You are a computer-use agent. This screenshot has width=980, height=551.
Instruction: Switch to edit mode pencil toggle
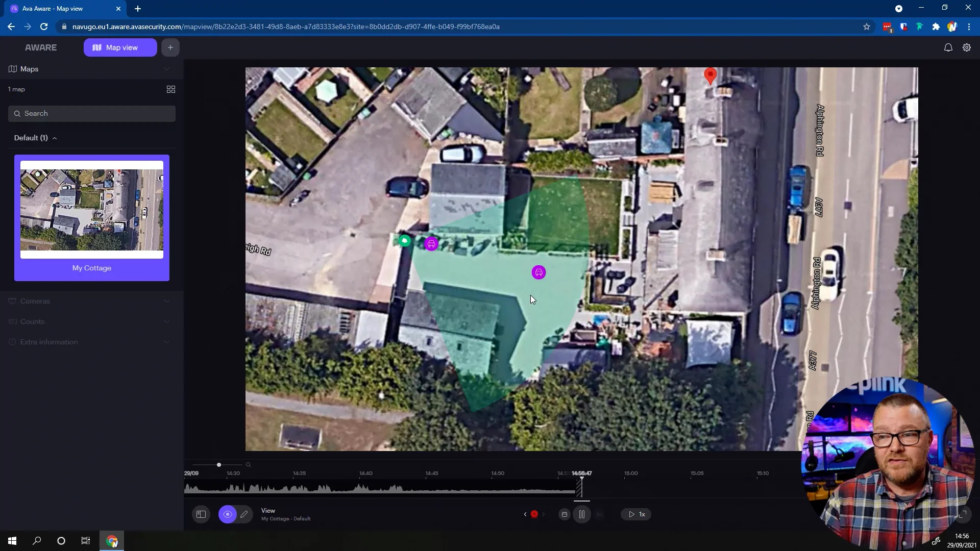coord(244,514)
